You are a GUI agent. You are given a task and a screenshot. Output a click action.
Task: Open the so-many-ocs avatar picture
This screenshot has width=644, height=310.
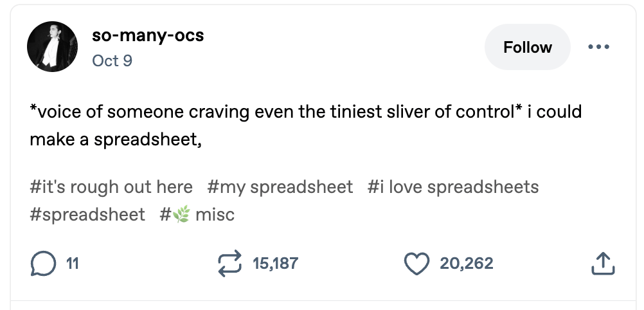coord(51,48)
